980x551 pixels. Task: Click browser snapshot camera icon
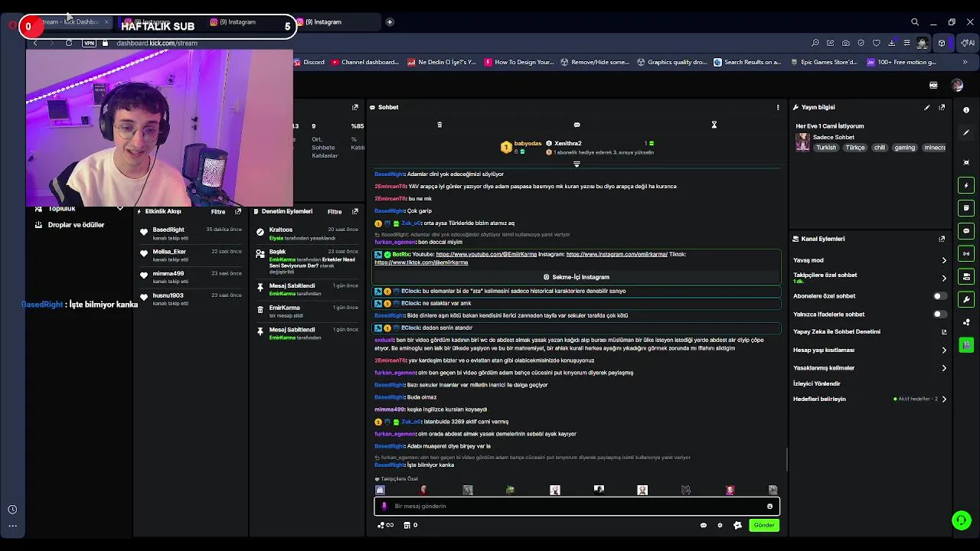[x=845, y=43]
